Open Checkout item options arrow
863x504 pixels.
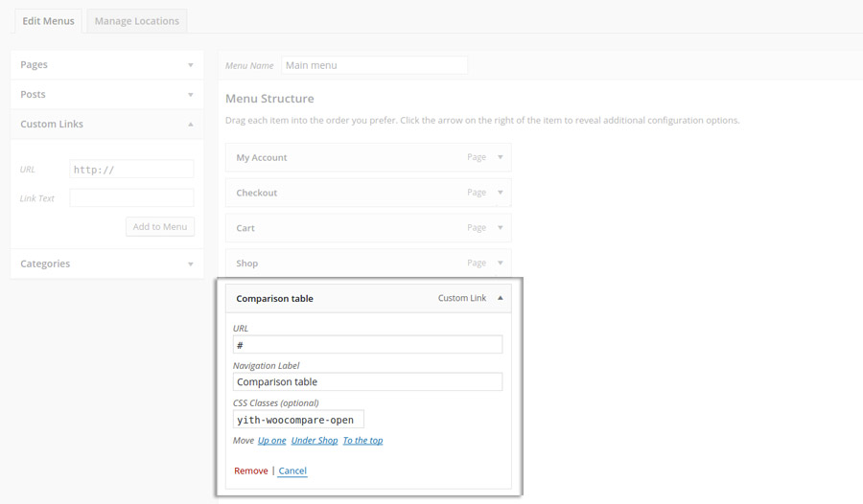501,193
